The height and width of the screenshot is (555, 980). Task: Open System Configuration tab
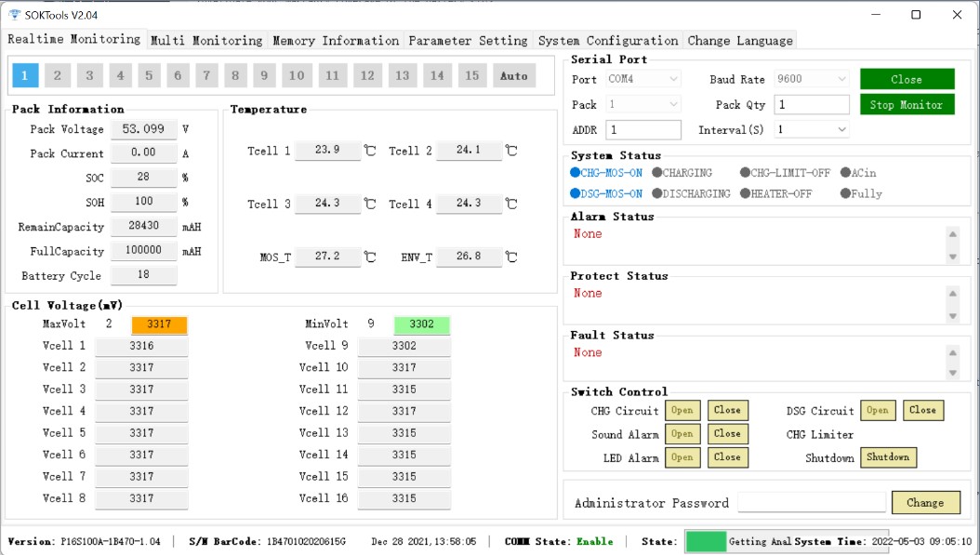tap(608, 41)
